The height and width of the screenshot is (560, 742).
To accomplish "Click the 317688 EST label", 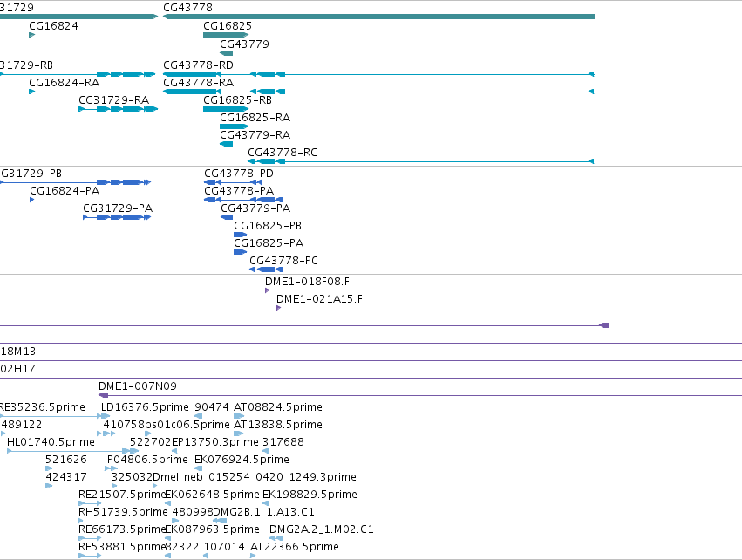I will click(x=283, y=442).
